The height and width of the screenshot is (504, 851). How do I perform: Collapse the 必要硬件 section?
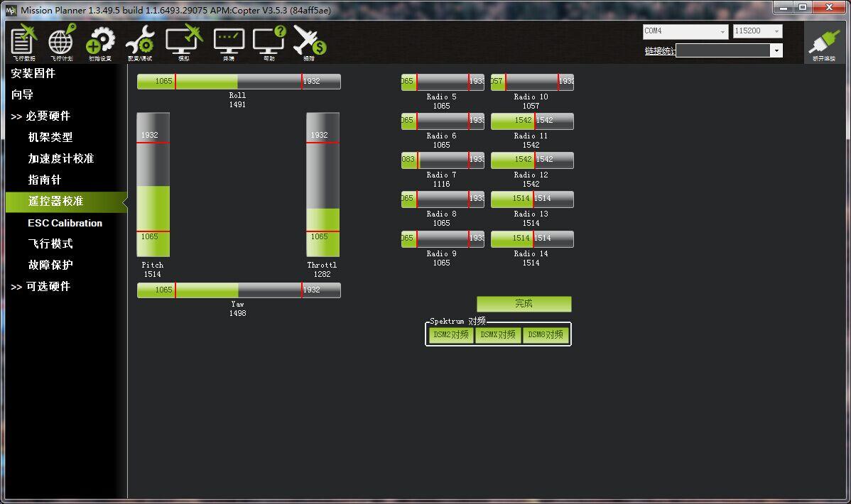click(40, 116)
